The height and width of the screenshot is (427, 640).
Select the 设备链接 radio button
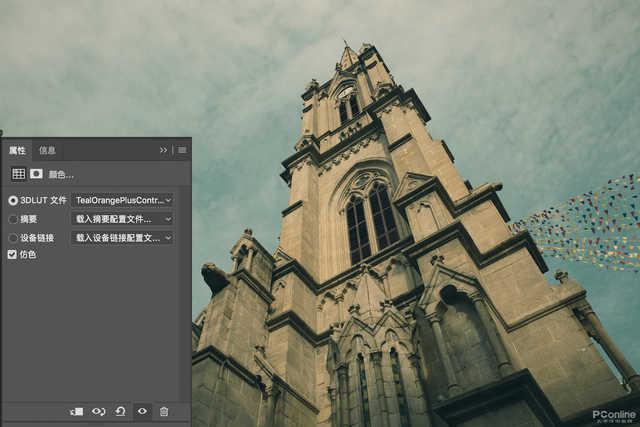click(13, 238)
